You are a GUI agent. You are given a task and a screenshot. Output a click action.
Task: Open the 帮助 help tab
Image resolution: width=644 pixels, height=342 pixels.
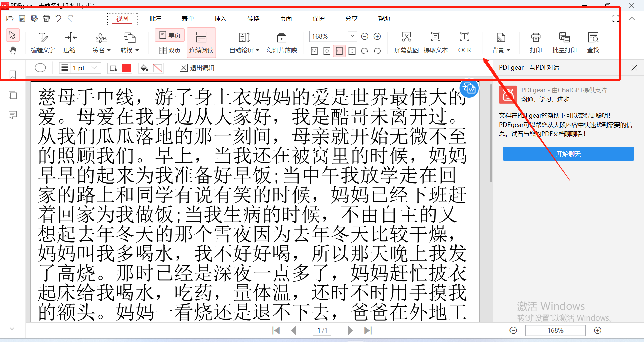click(x=384, y=19)
